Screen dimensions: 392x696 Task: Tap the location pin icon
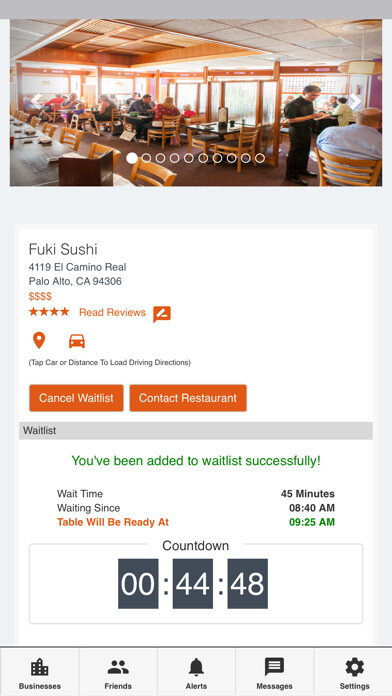(x=39, y=340)
